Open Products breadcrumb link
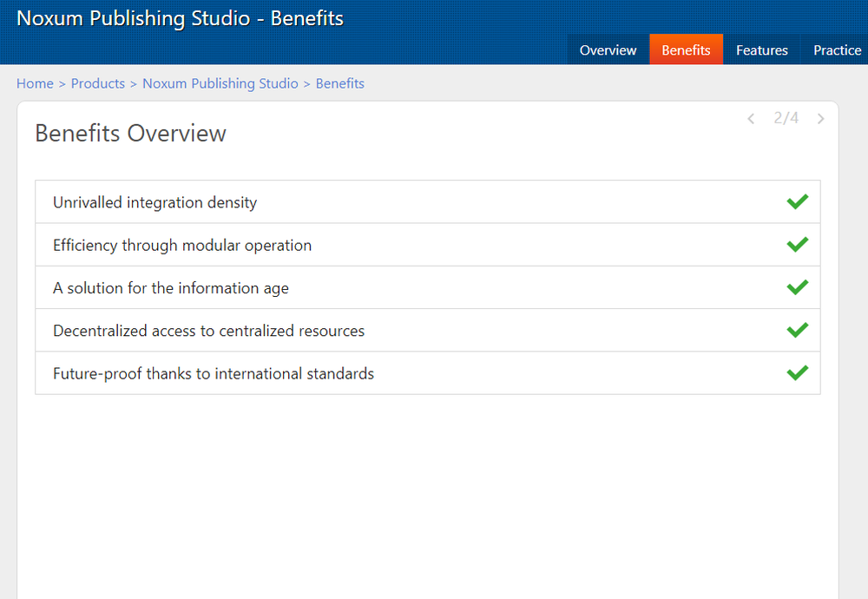868x599 pixels. pos(98,83)
